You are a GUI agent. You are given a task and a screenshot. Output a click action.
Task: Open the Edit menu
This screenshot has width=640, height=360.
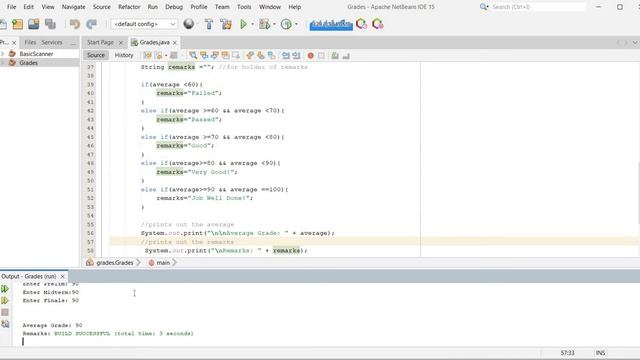29,7
